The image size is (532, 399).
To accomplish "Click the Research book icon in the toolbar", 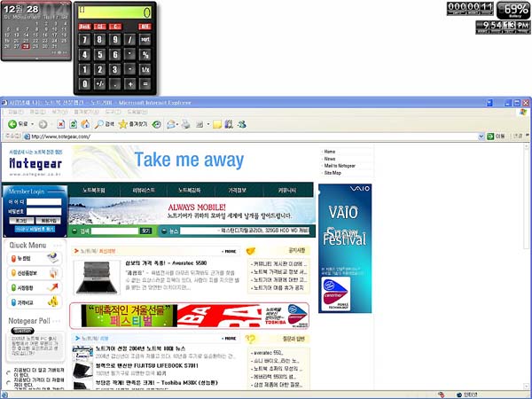I will 229,124.
